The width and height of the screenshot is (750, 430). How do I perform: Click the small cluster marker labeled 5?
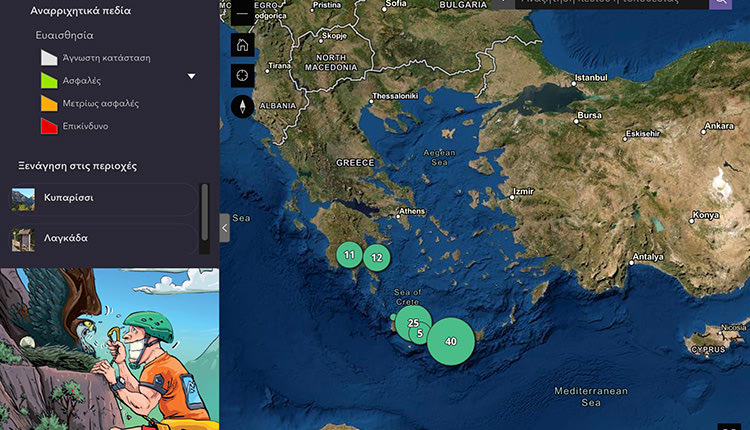point(420,333)
